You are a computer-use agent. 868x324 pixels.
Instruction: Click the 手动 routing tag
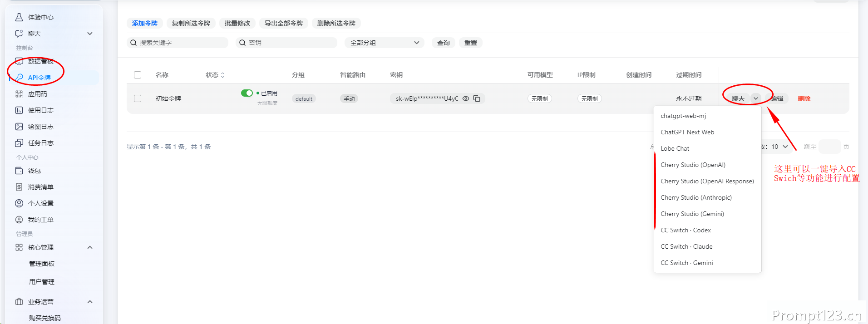(349, 98)
